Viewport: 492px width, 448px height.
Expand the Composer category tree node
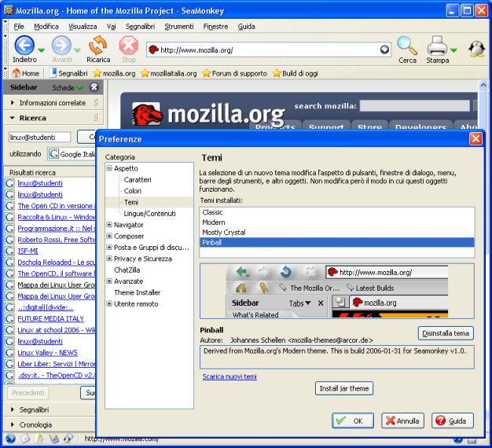coord(109,236)
